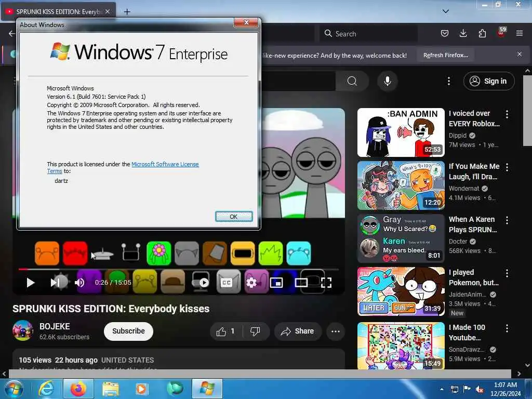Viewport: 532px width, 399px height.
Task: Open options menu for 'I Made 100' video
Action: [507, 328]
